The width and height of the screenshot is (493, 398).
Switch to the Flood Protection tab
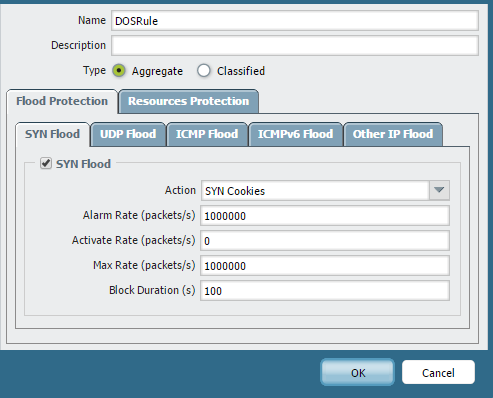(62, 101)
